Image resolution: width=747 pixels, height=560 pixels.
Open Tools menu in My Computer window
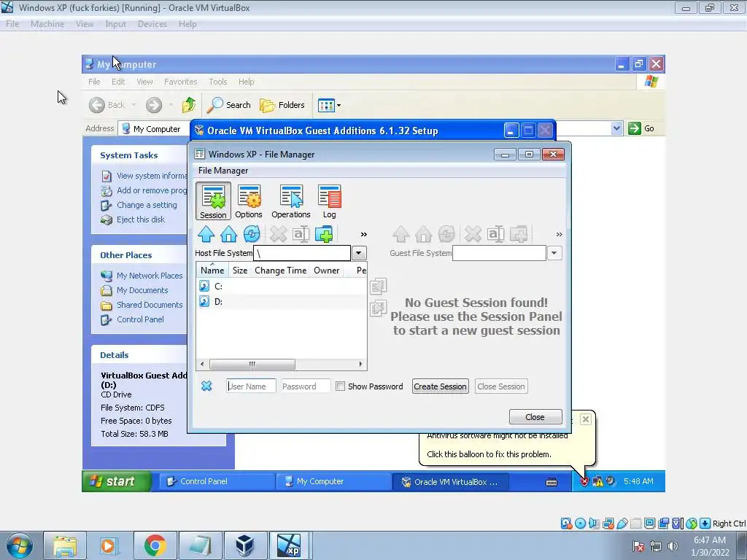coord(217,82)
